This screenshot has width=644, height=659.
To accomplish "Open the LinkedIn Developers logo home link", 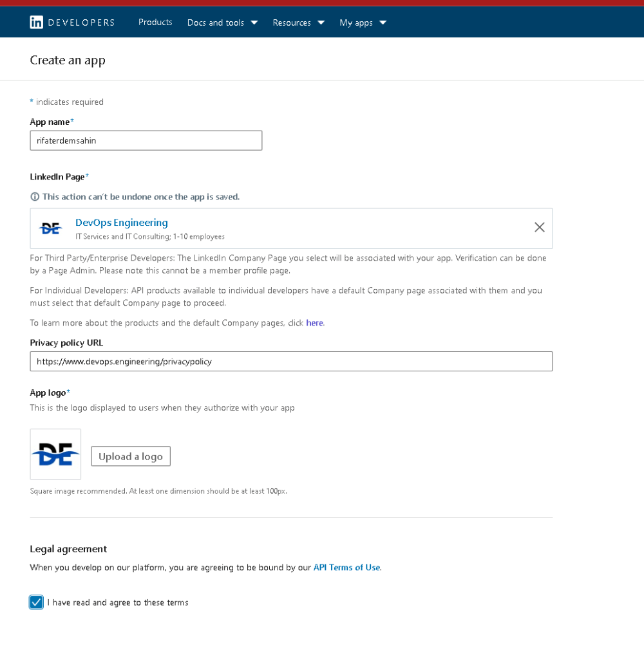I will point(72,23).
